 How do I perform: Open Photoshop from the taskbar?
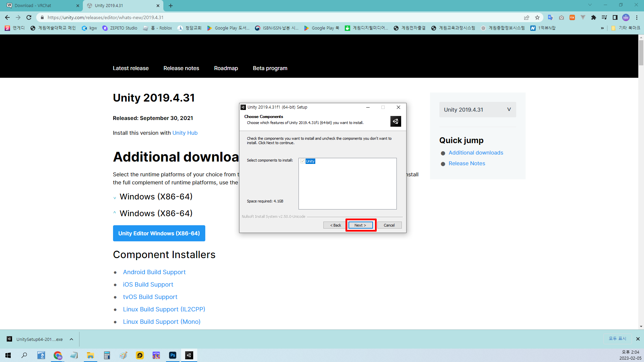click(173, 355)
